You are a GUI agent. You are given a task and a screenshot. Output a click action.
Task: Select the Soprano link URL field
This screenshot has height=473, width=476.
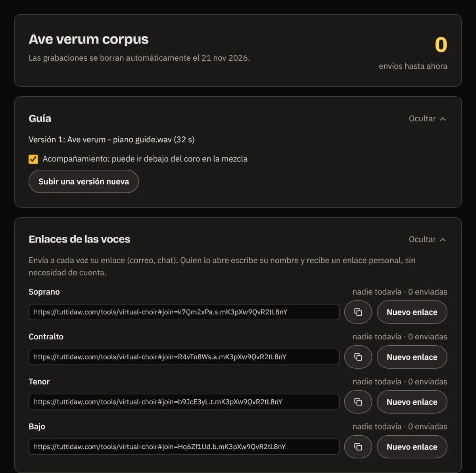[184, 312]
